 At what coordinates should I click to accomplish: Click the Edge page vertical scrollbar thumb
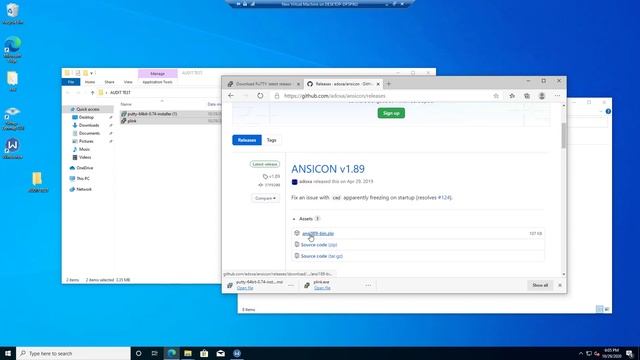point(564,135)
